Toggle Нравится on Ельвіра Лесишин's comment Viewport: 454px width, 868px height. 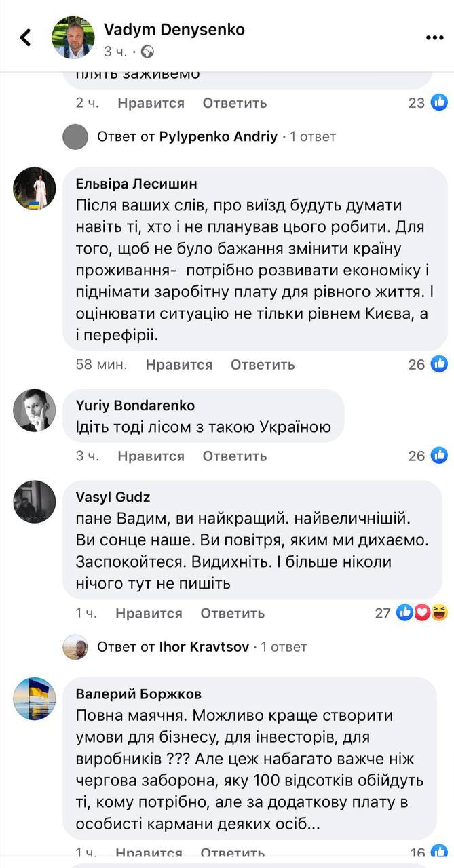click(178, 364)
